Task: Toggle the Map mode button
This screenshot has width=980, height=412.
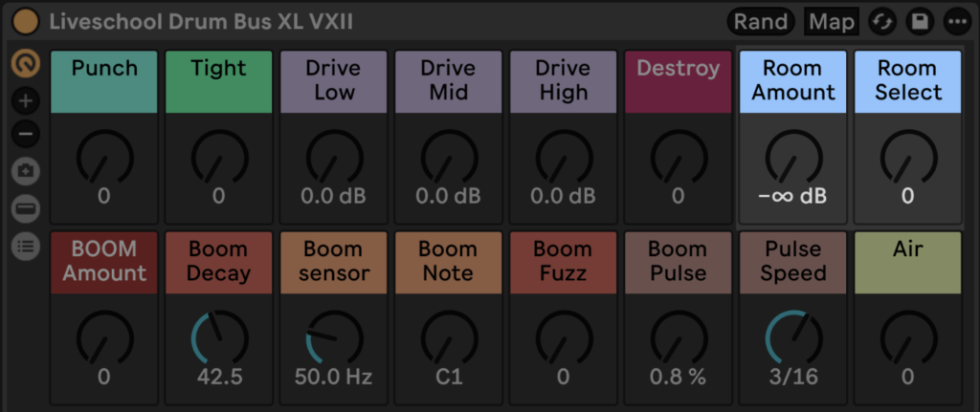Action: 832,22
